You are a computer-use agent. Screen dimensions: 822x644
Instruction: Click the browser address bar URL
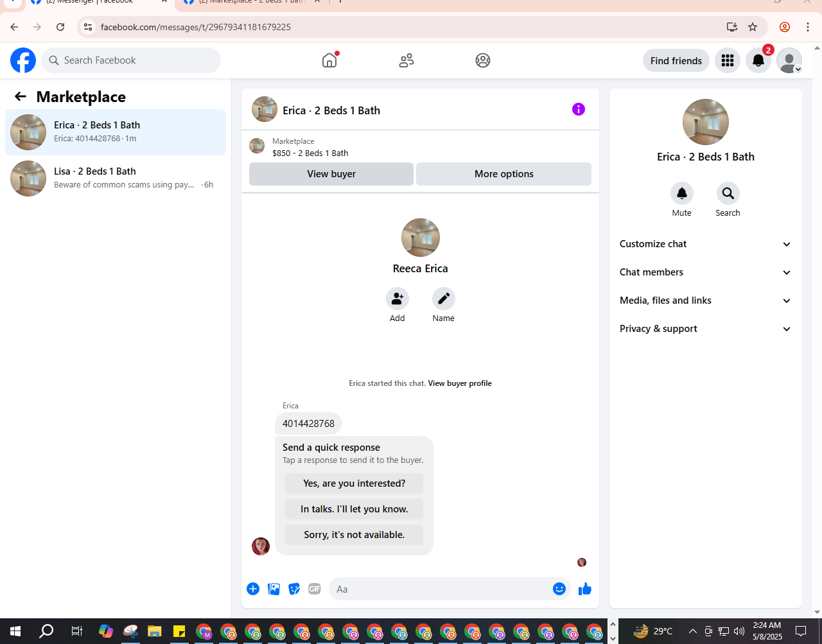click(x=196, y=27)
